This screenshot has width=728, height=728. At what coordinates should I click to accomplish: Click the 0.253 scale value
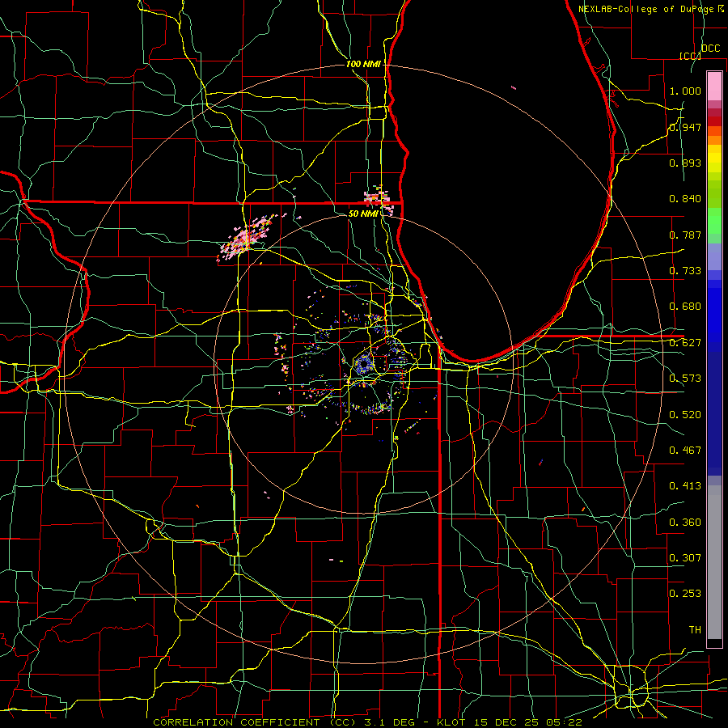[685, 594]
